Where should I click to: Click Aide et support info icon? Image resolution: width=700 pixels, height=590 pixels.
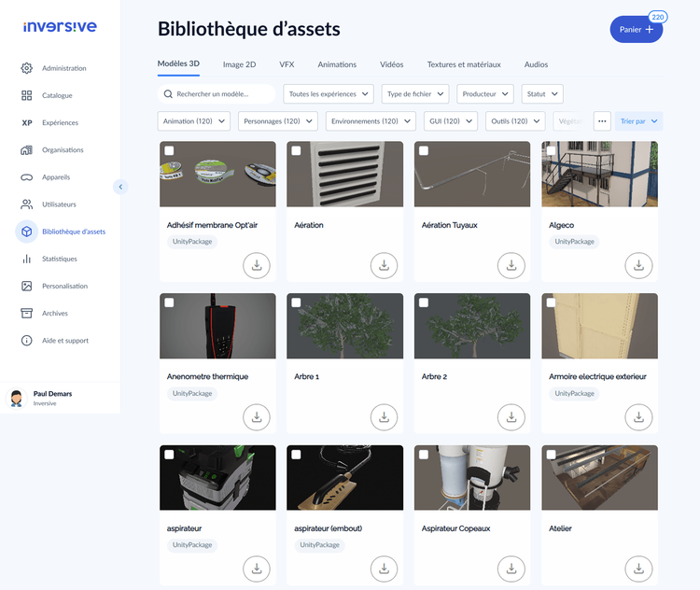point(27,341)
